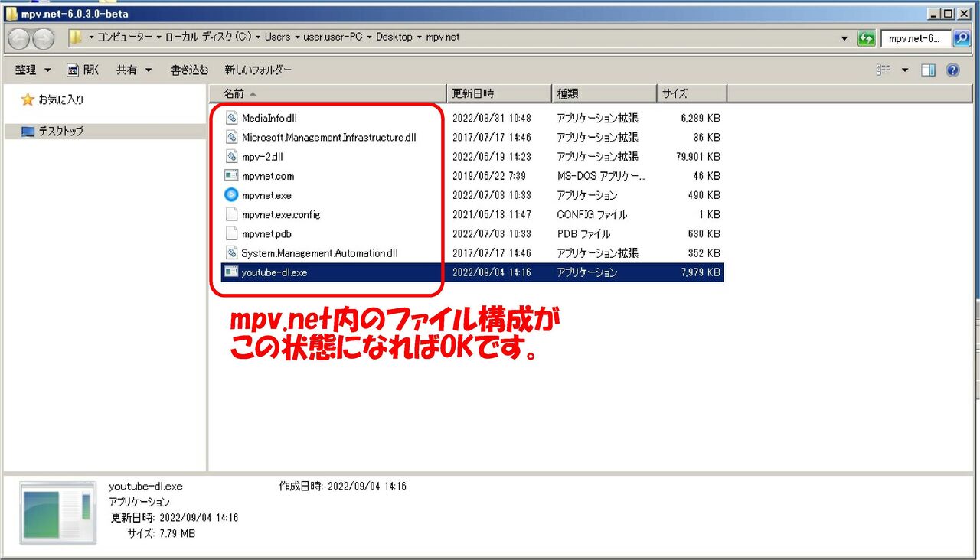Open the 共有 toolbar menu

pyautogui.click(x=127, y=70)
